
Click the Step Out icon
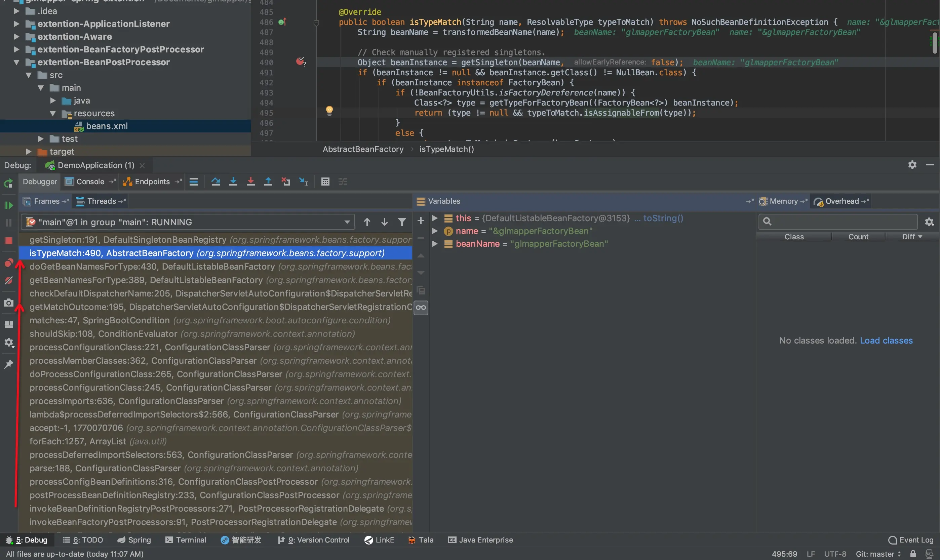point(268,182)
